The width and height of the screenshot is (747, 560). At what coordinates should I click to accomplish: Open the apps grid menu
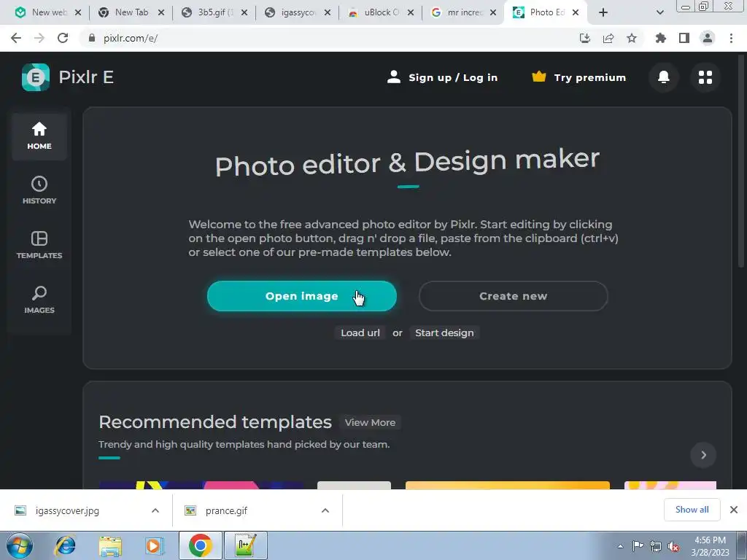(x=705, y=77)
